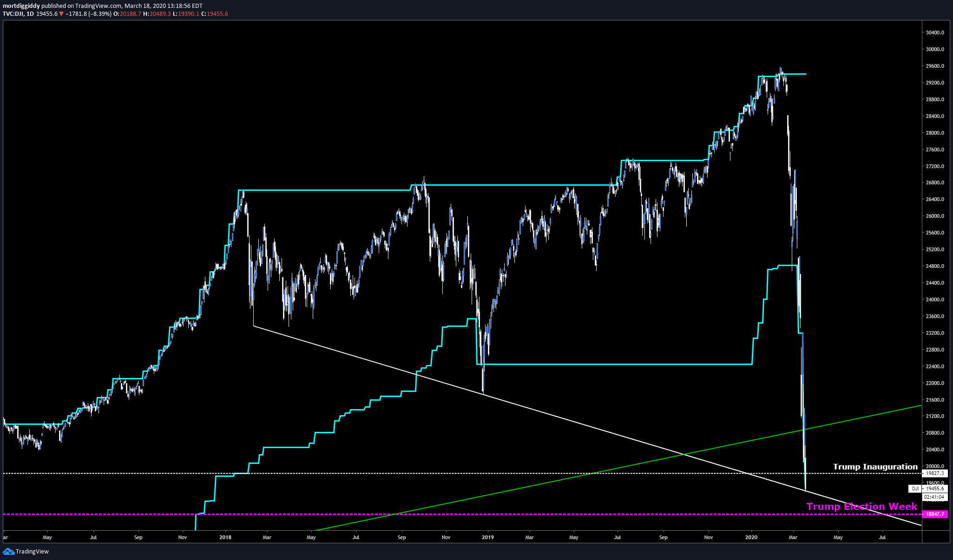Click the TradingView cloud logo icon

(8, 551)
